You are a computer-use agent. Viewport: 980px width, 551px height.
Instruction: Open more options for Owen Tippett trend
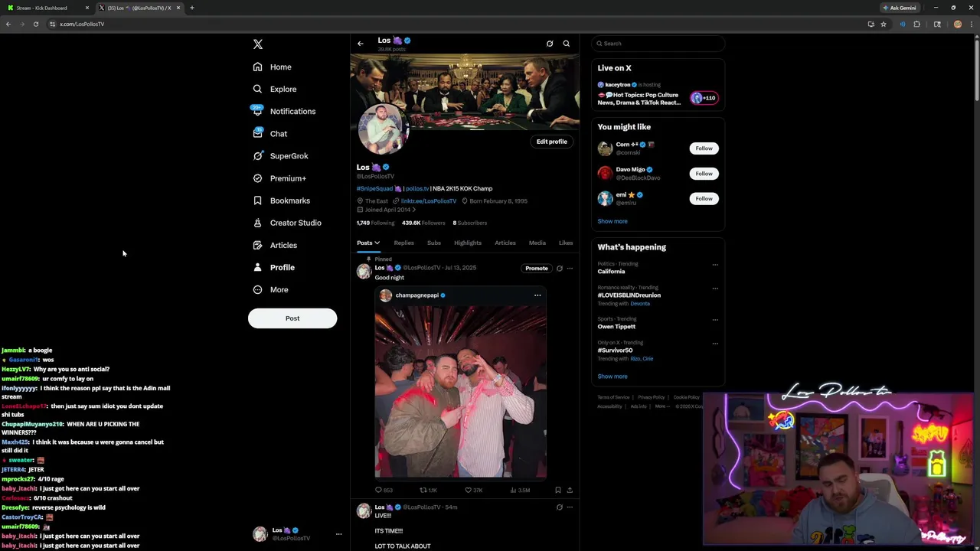point(715,320)
